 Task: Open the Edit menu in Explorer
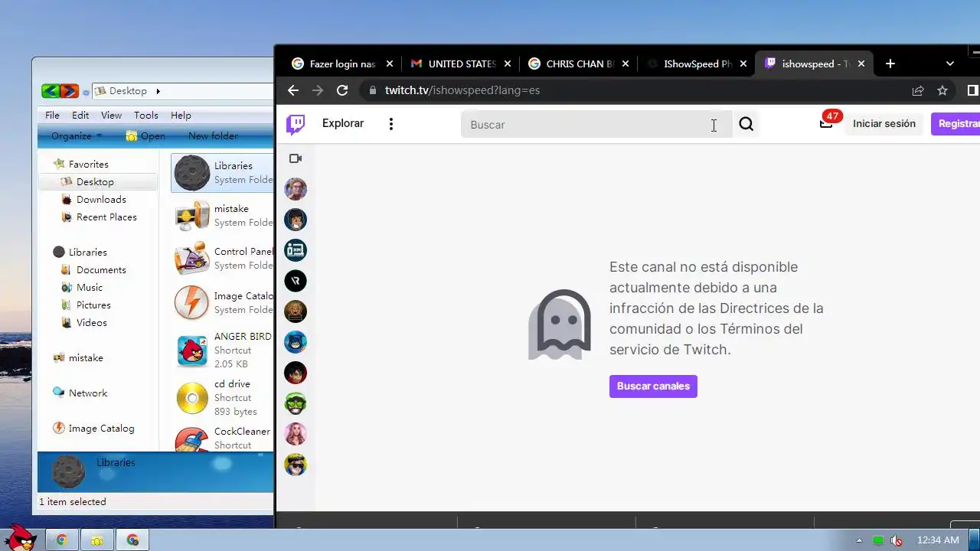pyautogui.click(x=80, y=116)
